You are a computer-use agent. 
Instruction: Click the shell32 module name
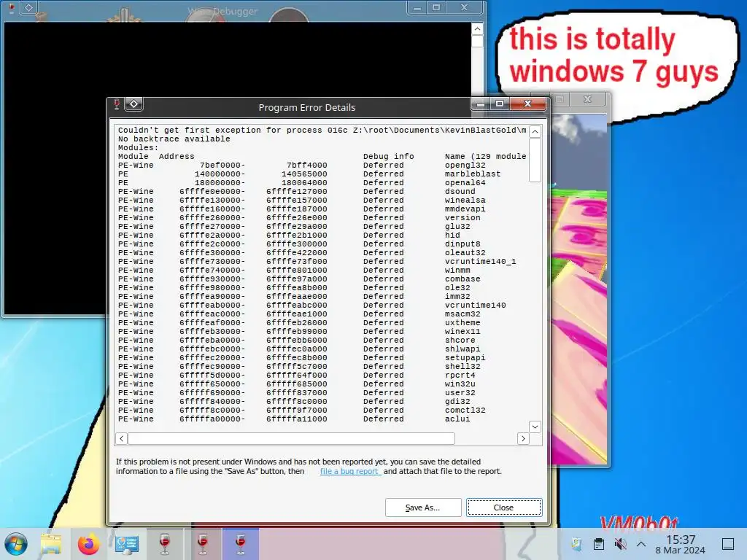[462, 367]
